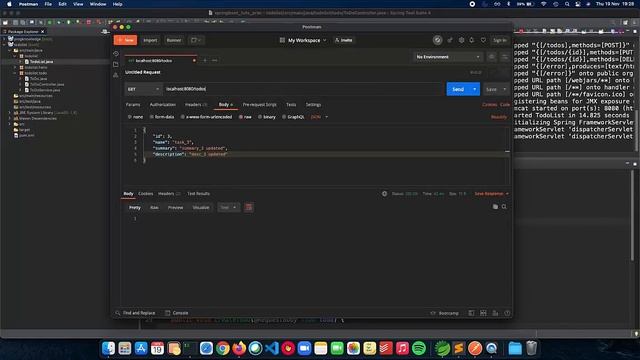Switch to response Test Results tab
The height and width of the screenshot is (360, 640).
pyautogui.click(x=198, y=193)
